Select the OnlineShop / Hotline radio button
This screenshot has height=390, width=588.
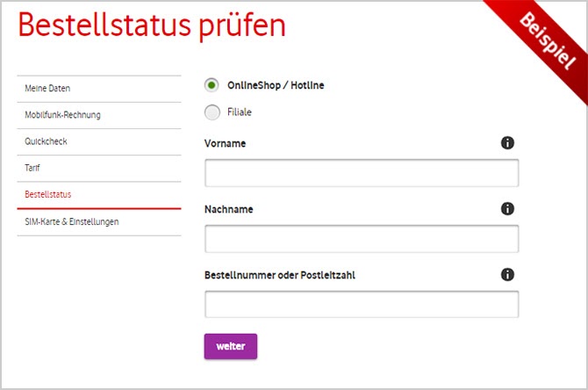(x=212, y=85)
